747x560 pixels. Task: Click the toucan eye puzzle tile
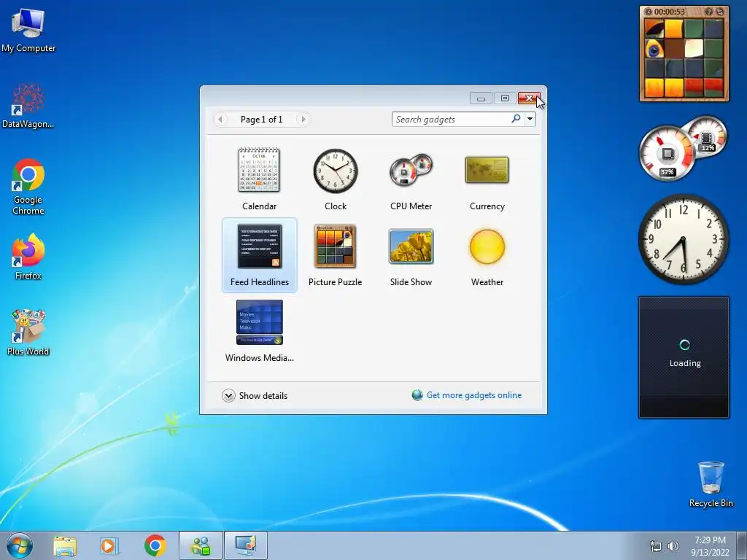click(654, 48)
